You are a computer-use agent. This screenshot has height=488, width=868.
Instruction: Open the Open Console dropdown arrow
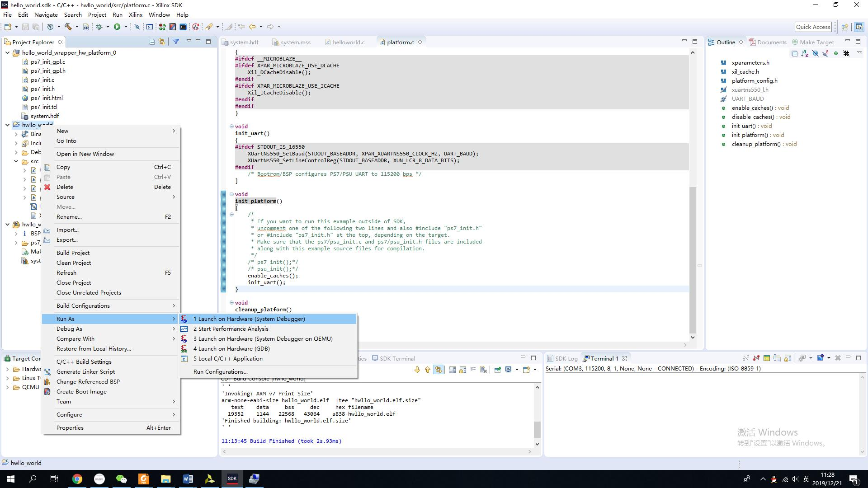coord(535,370)
